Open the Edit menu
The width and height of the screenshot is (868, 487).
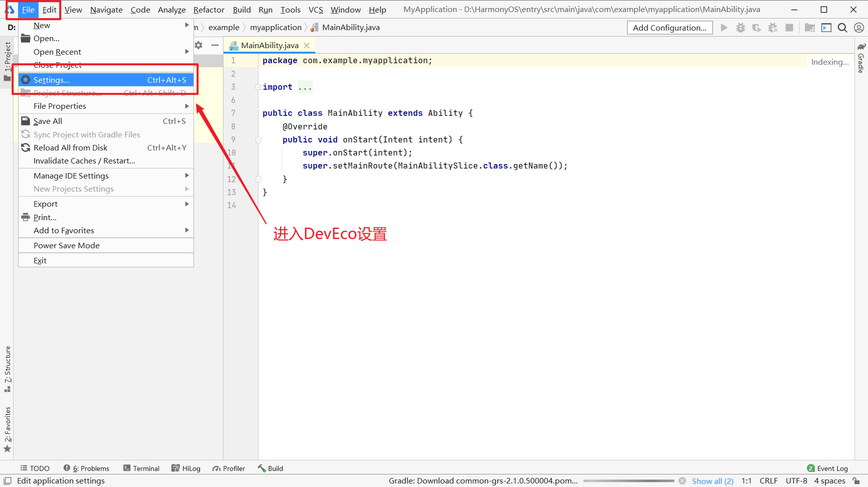point(49,10)
